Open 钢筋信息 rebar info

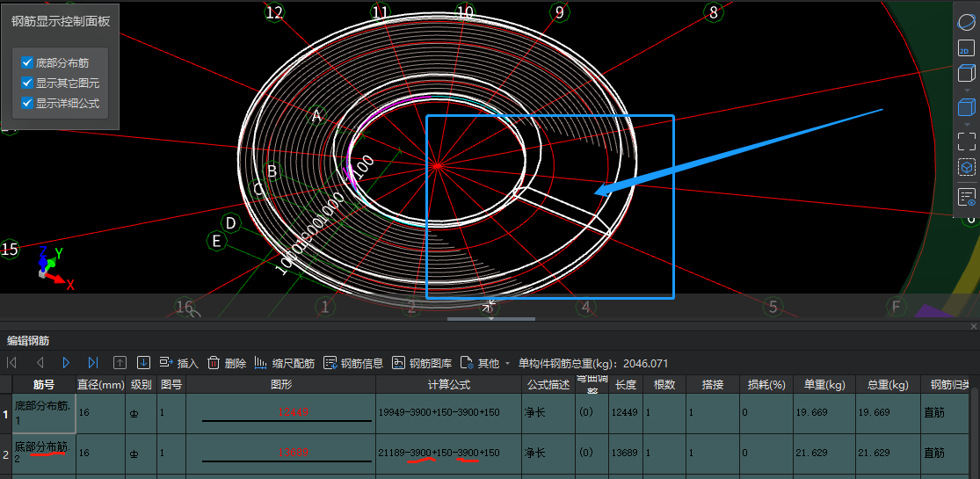coord(353,363)
